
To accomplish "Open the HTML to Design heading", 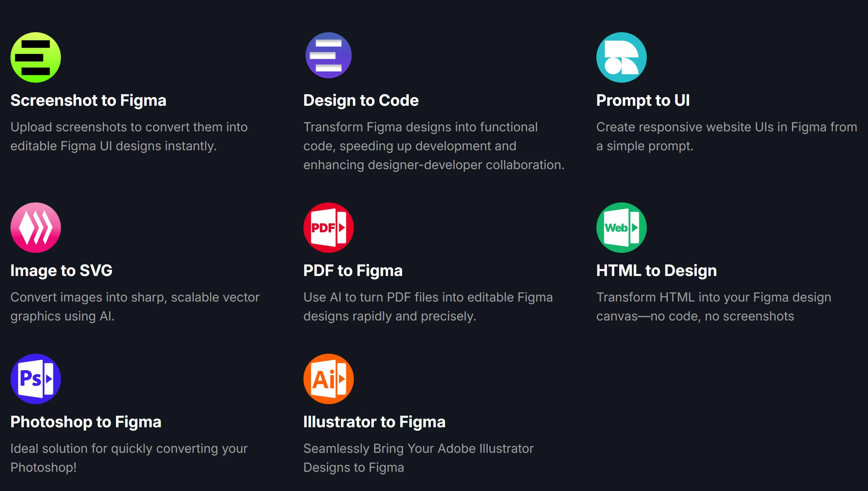I will 656,271.
